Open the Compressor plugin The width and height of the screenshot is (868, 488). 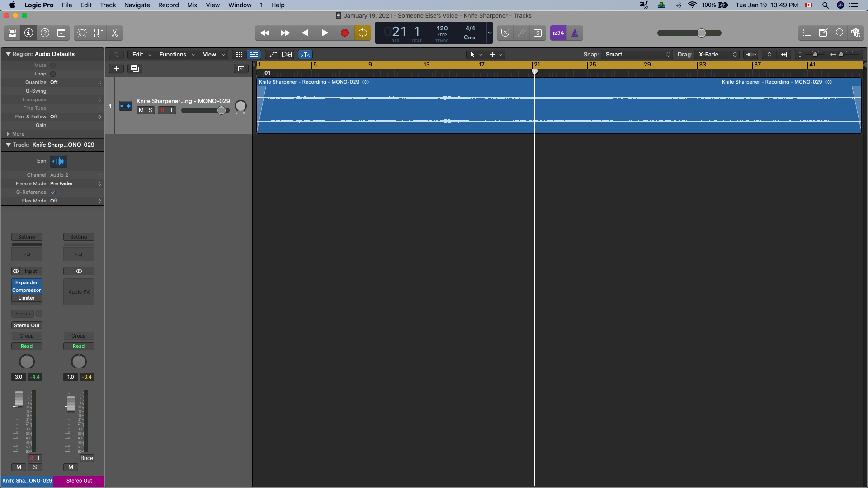click(27, 291)
